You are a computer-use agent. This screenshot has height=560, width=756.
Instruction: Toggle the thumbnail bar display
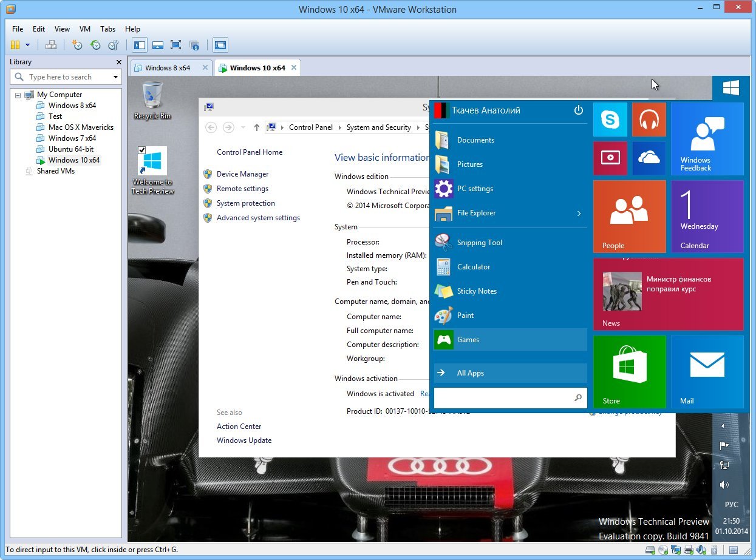tap(158, 45)
